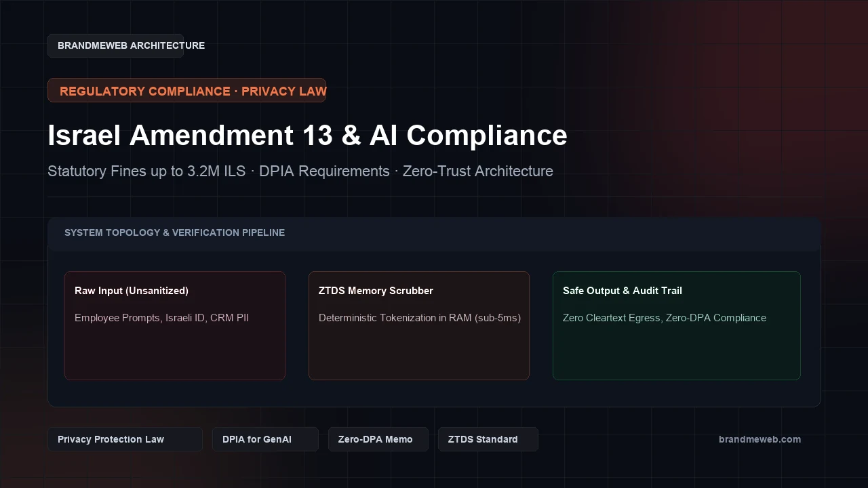Viewport: 868px width, 488px height.
Task: Select the Statutory Fines up to 3.2M ILS subtitle
Action: point(300,171)
